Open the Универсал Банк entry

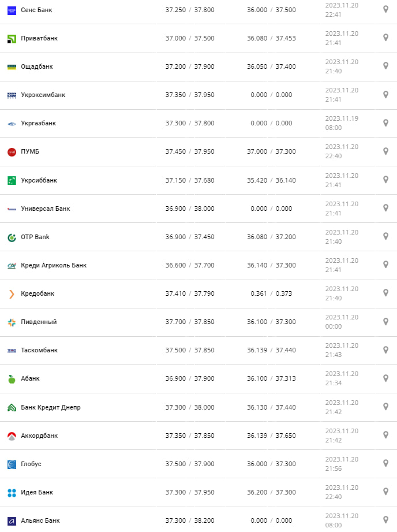tap(45, 209)
